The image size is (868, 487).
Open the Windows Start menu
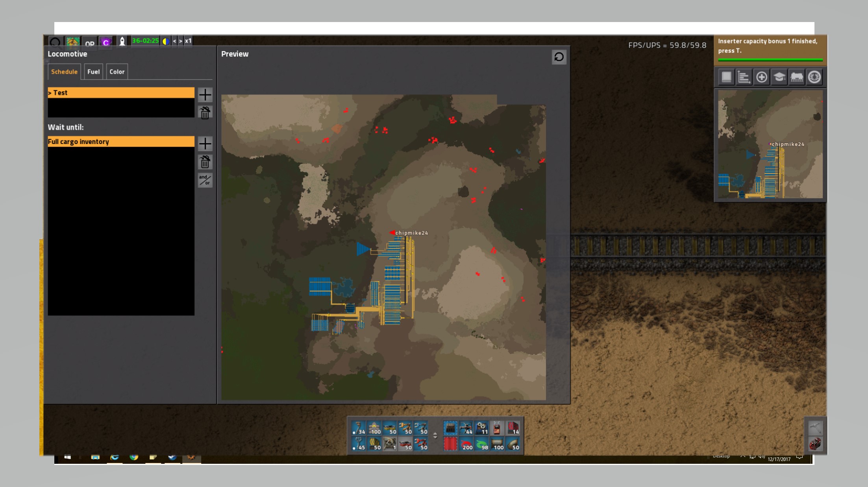click(67, 457)
